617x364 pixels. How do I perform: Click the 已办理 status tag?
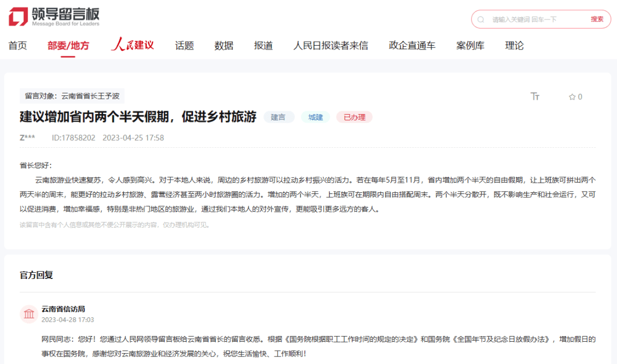(x=354, y=117)
